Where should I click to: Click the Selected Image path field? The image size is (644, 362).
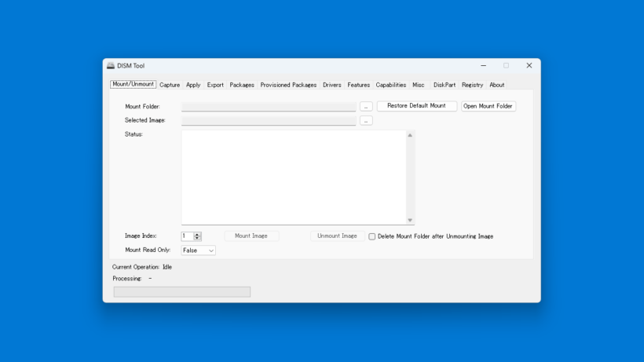(x=269, y=121)
